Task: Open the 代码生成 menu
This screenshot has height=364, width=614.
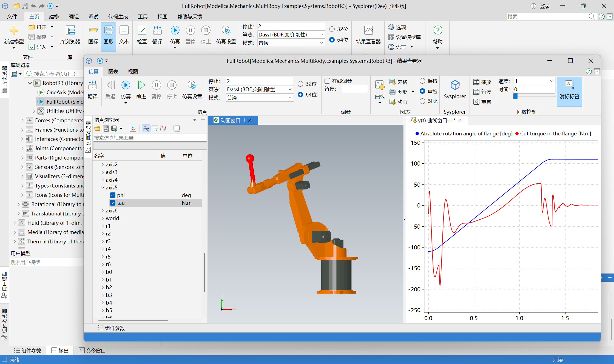Action: tap(118, 17)
